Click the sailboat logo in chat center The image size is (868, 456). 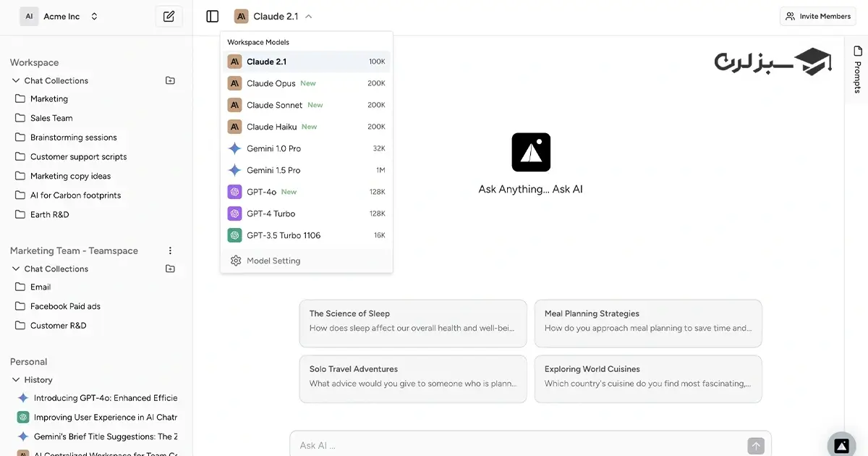click(x=531, y=152)
